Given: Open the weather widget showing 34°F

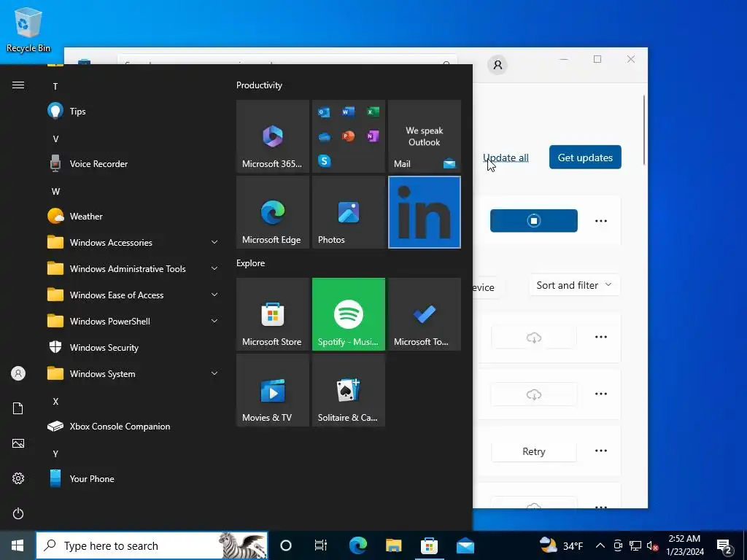Looking at the screenshot, I should tap(561, 545).
